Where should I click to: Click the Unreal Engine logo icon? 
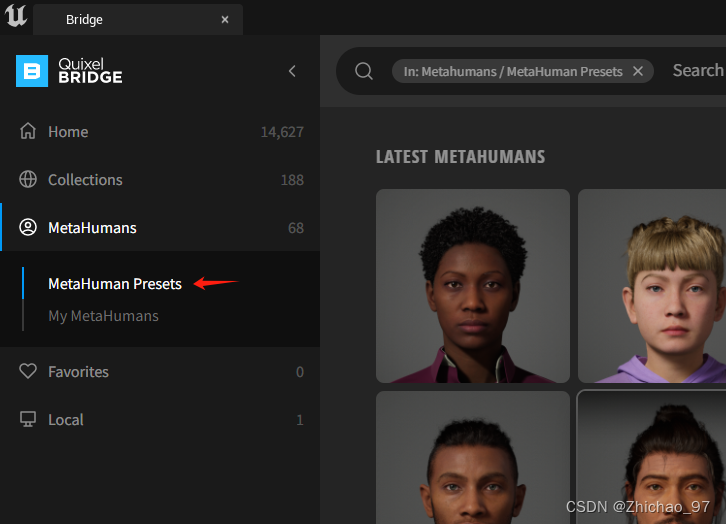(16, 15)
